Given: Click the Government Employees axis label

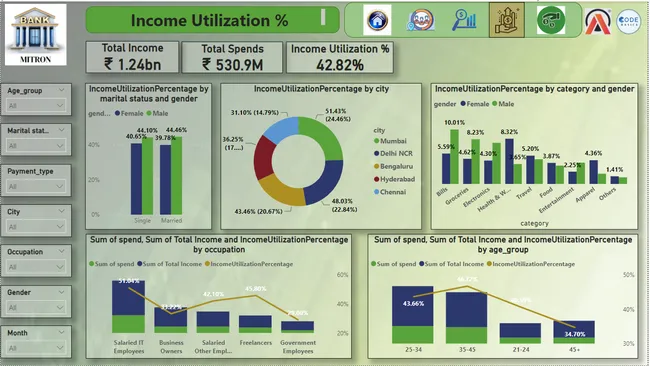Looking at the screenshot, I should [x=298, y=347].
